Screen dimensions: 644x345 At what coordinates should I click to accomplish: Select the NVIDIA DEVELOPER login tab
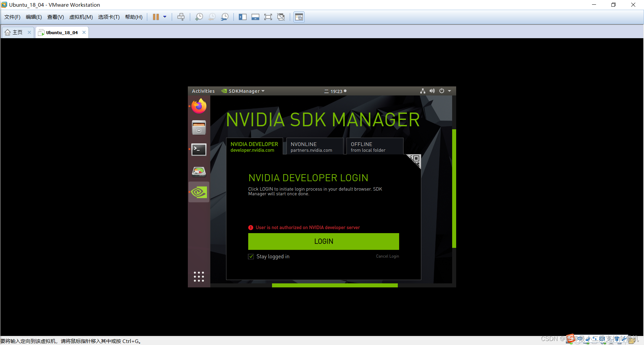point(254,147)
